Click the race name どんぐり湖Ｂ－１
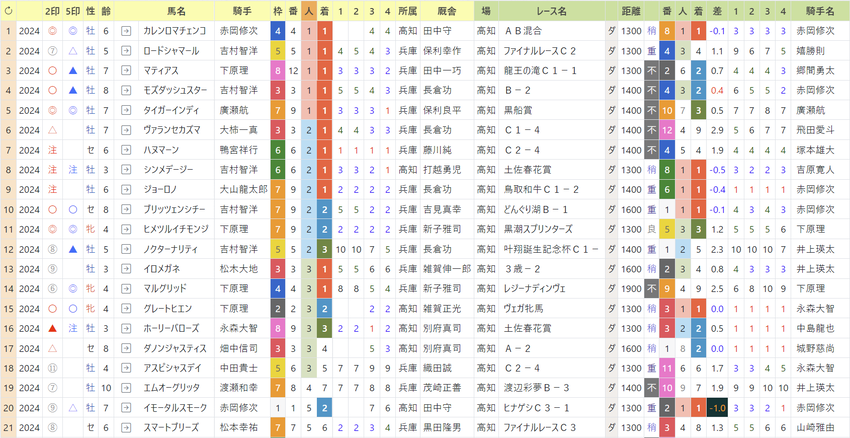This screenshot has width=850, height=438. (x=536, y=209)
